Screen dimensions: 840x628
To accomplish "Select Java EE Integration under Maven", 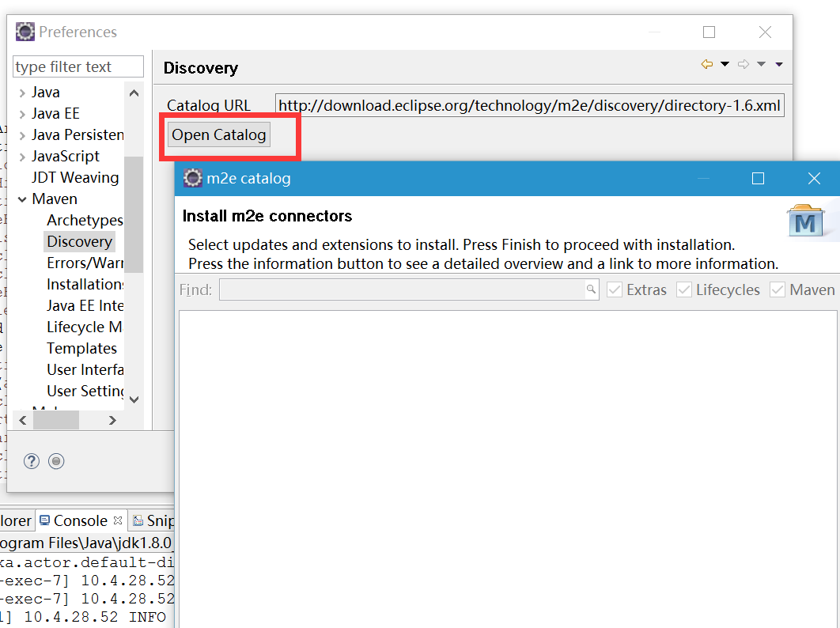I will 85,305.
